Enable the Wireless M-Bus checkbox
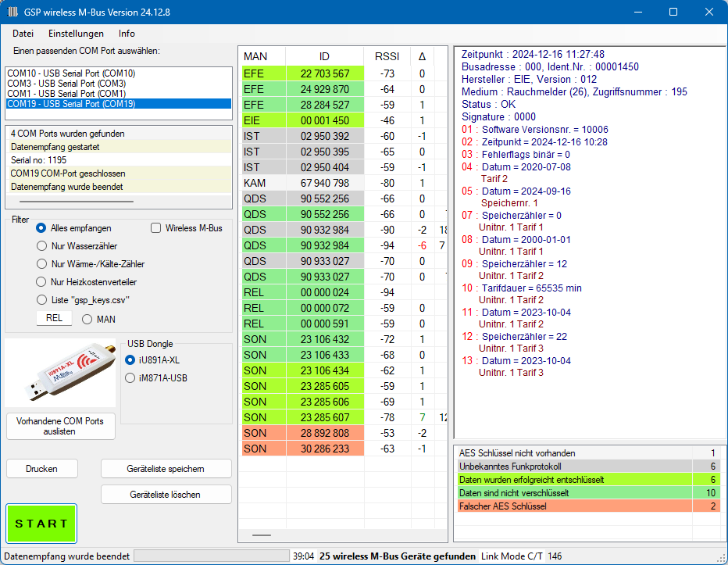This screenshot has height=565, width=728. click(156, 228)
